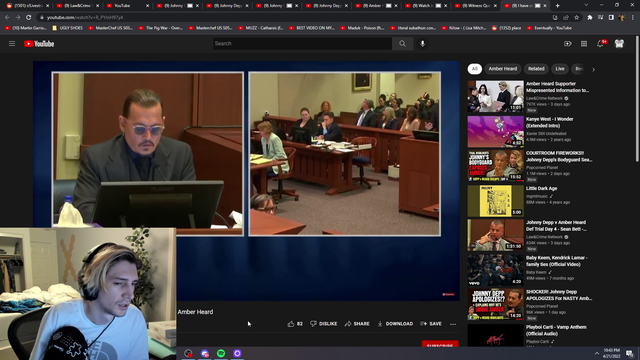Click the page vertical scrollbar

637,98
